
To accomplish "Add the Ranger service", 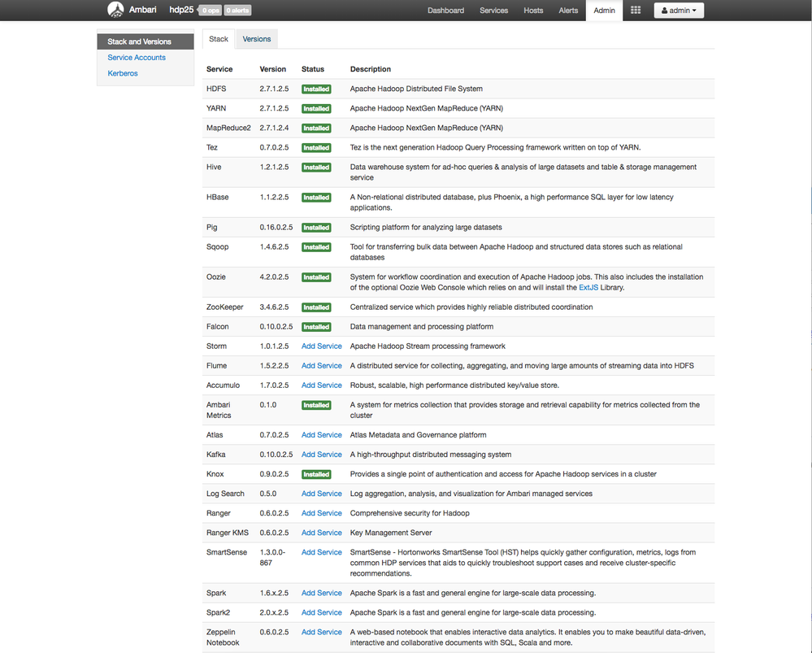I will coord(322,513).
